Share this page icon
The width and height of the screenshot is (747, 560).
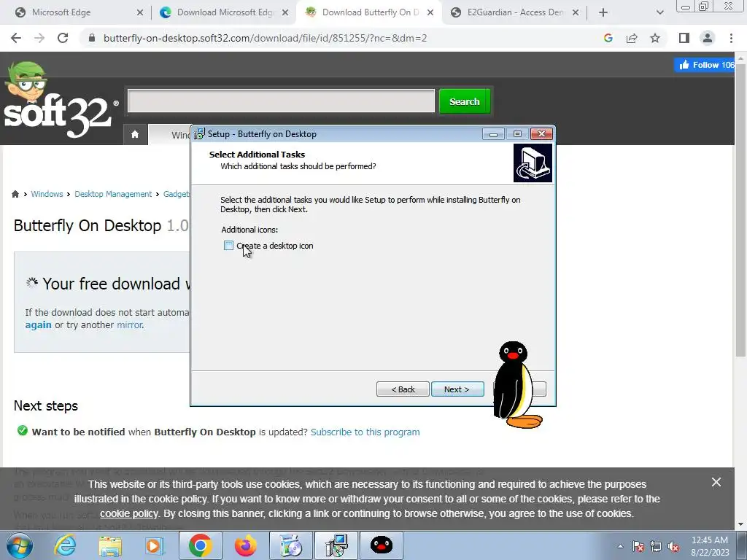click(x=632, y=38)
